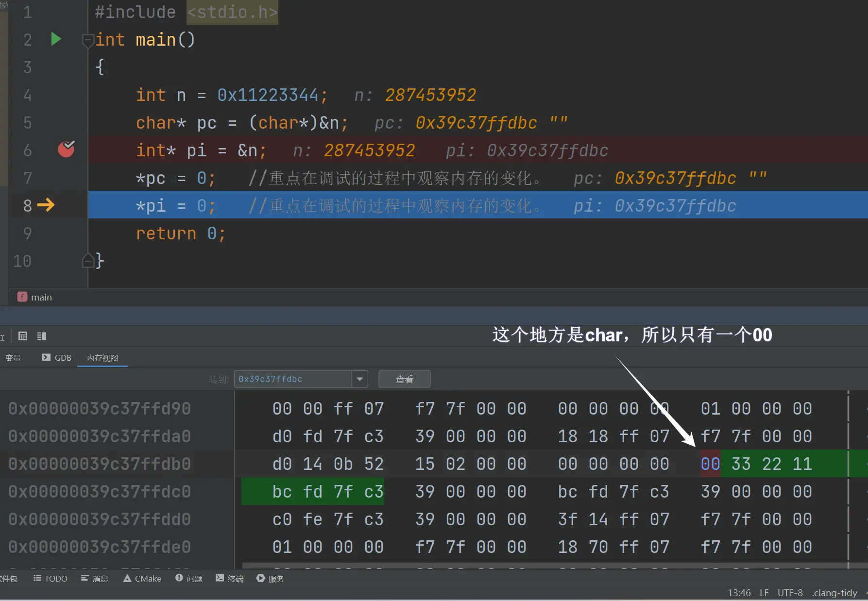
Task: Click the execution pointer arrow on line 8
Action: pyautogui.click(x=46, y=205)
